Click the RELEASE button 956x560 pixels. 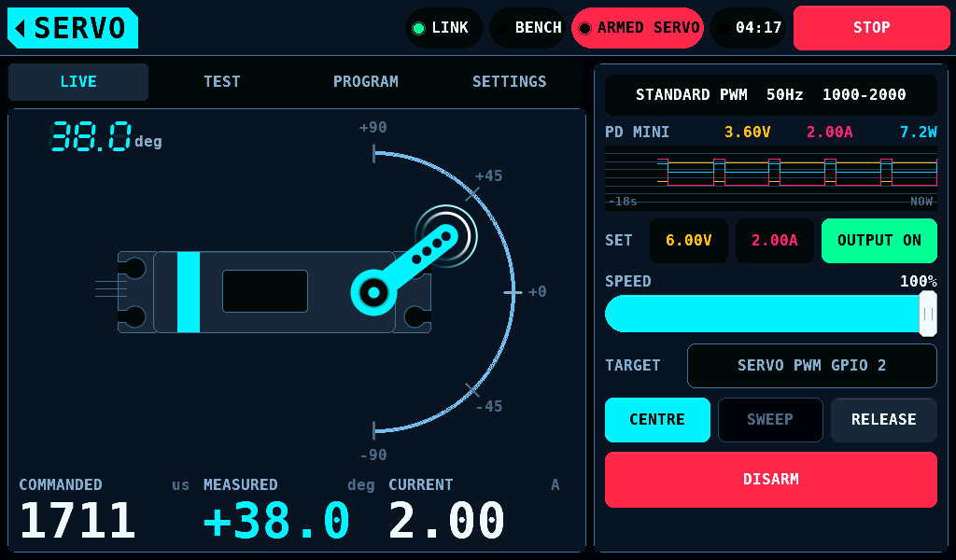[884, 420]
